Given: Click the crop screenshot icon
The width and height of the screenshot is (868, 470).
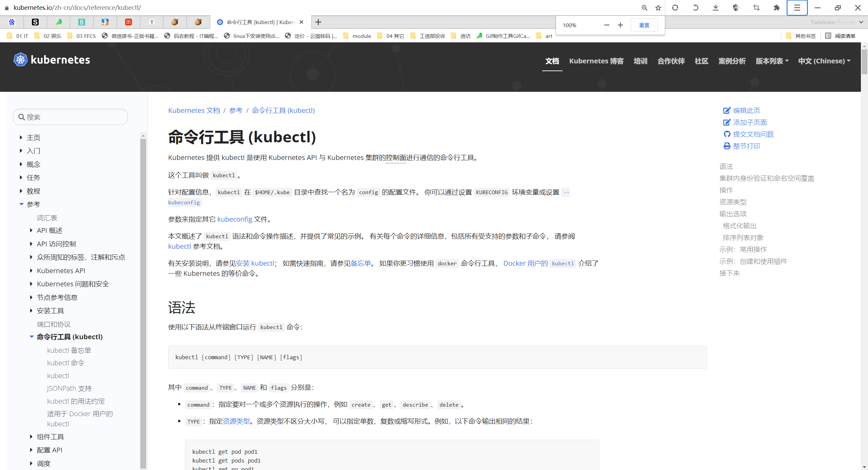Looking at the screenshot, I should pos(756,7).
